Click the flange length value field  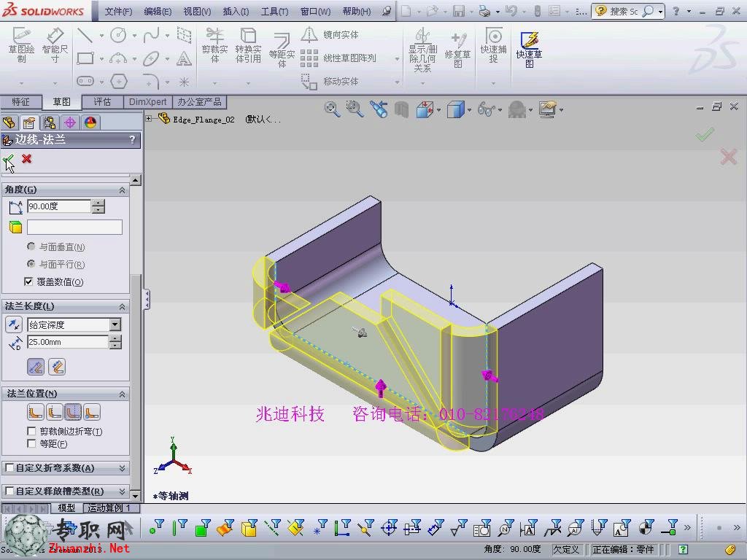point(68,342)
